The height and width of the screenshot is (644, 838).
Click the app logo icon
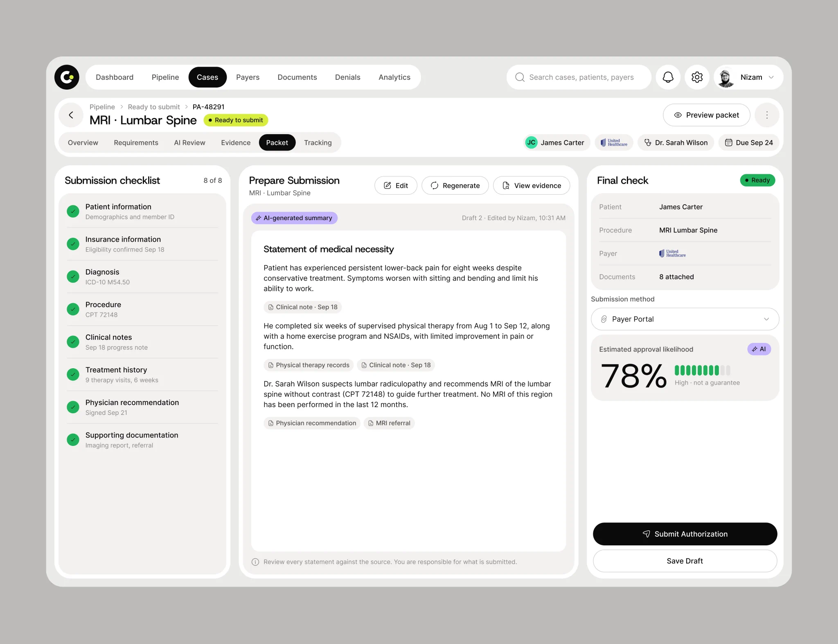click(67, 77)
